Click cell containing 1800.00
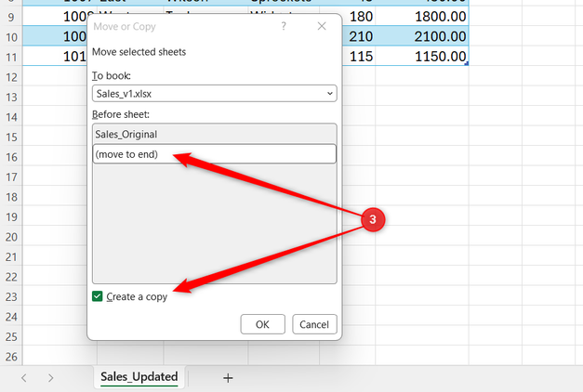The width and height of the screenshot is (583, 392). (422, 17)
